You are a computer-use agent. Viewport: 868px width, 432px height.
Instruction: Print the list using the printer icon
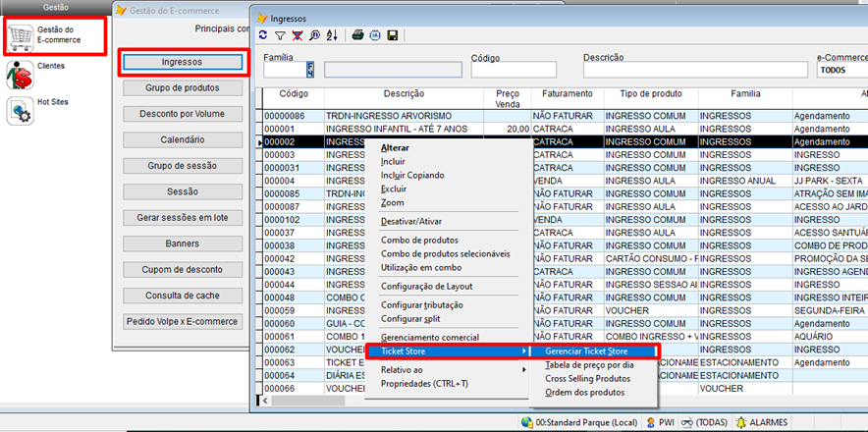358,35
